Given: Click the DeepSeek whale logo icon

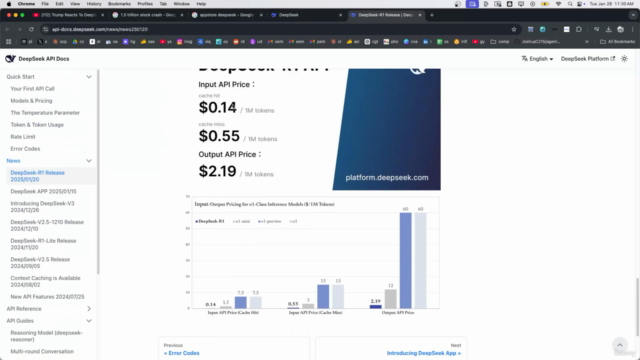Looking at the screenshot, I should click(x=10, y=59).
